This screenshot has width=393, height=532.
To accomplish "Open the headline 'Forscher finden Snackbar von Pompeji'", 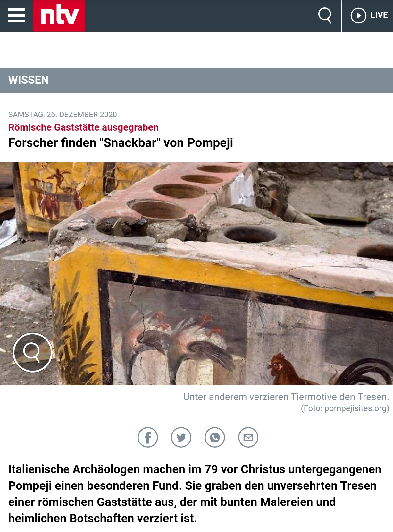I will [121, 143].
